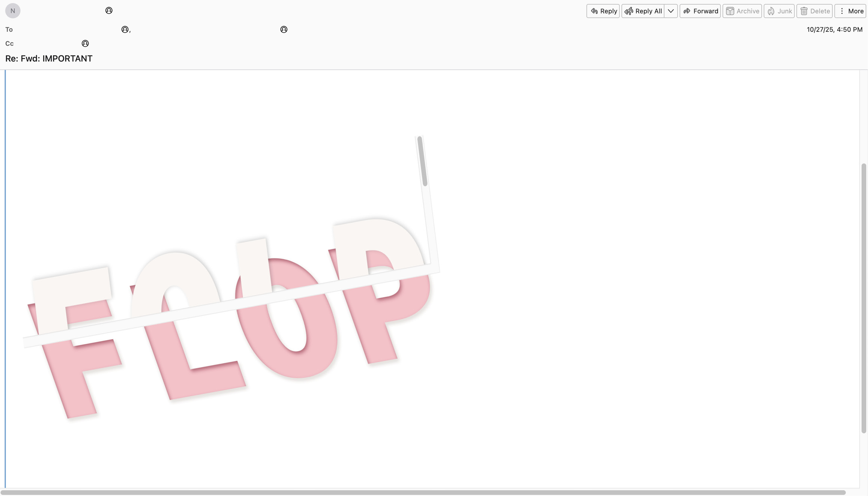Click the first To recipient's contact icon
The image size is (868, 496).
pos(125,29)
